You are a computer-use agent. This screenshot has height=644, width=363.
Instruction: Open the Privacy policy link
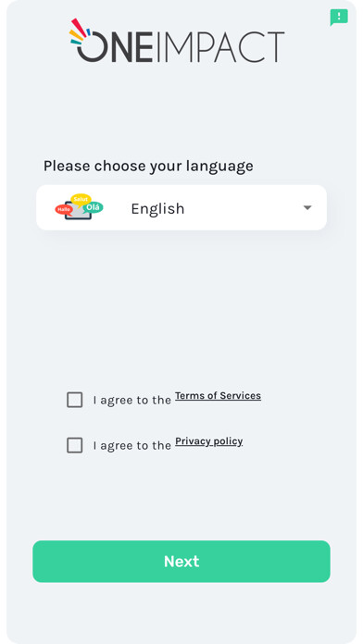point(209,441)
